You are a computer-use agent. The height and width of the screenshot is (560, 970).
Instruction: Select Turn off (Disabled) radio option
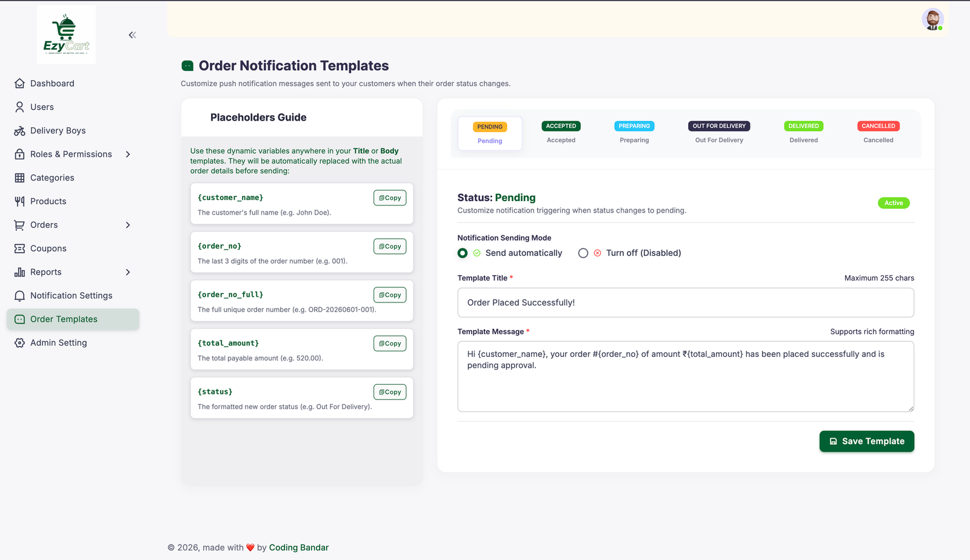(x=583, y=253)
